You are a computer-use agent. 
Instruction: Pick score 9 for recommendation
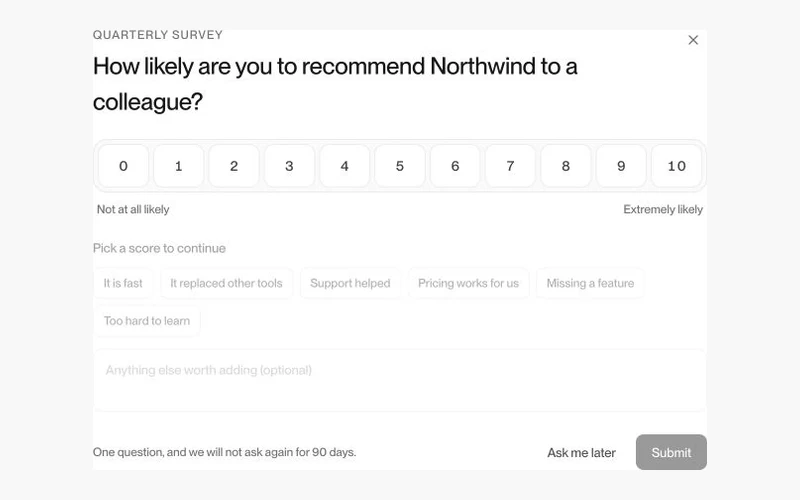tap(621, 166)
